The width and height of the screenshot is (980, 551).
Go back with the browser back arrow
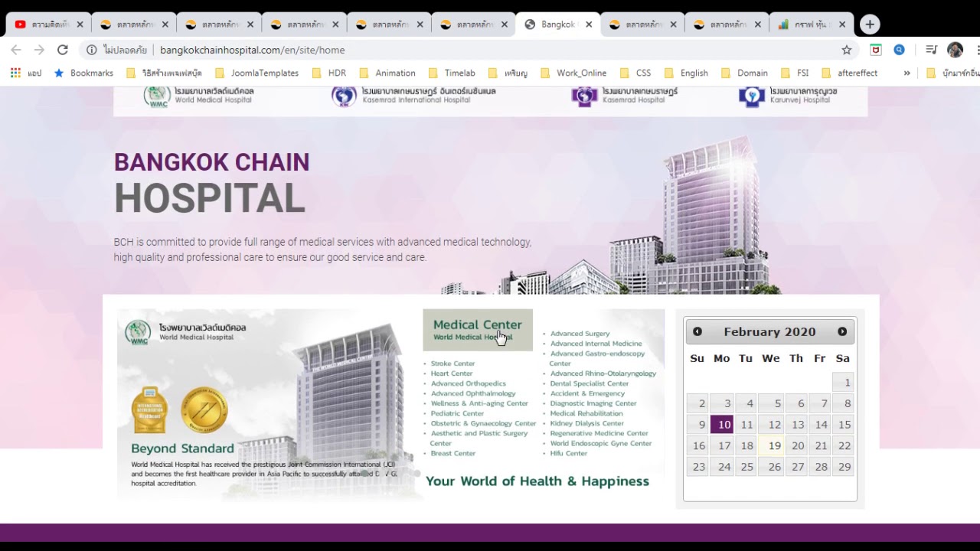pyautogui.click(x=16, y=50)
